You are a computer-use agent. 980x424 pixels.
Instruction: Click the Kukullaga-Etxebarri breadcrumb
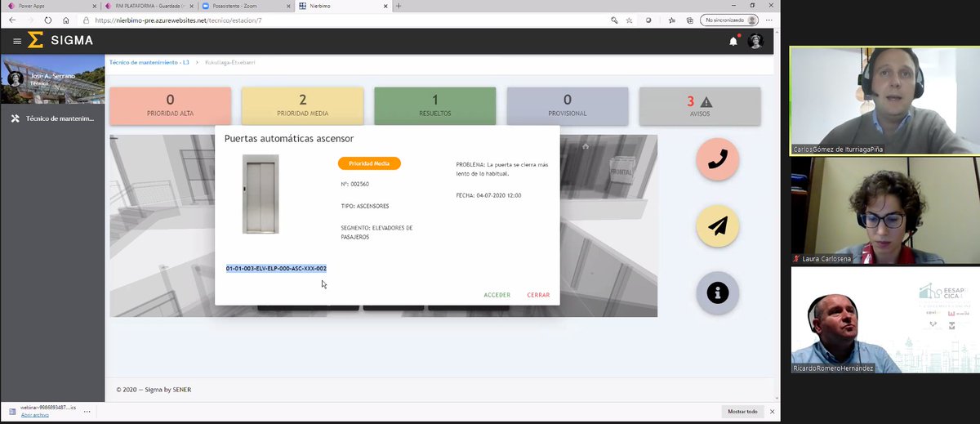[230, 62]
